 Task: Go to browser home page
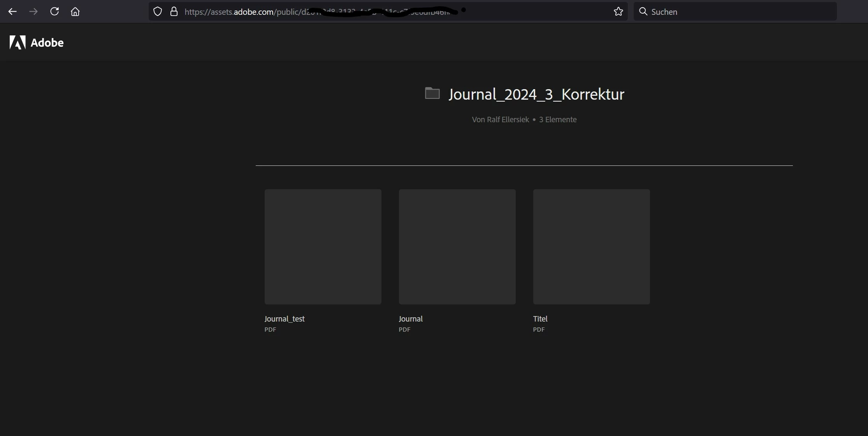[x=75, y=12]
